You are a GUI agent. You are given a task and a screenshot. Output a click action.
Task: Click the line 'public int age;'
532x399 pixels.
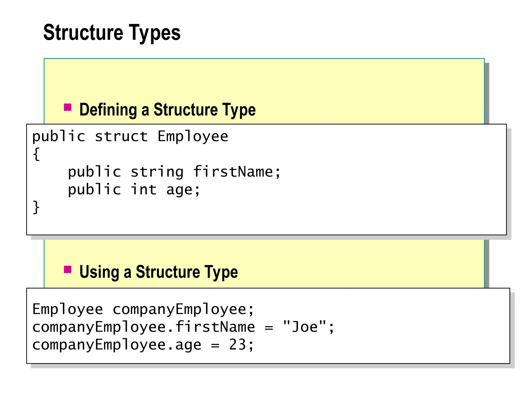tap(134, 190)
